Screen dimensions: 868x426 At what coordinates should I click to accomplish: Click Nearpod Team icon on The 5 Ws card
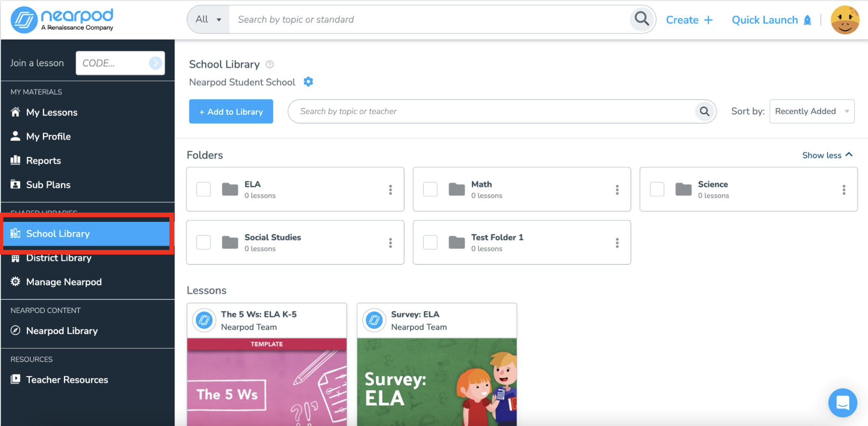coord(204,320)
